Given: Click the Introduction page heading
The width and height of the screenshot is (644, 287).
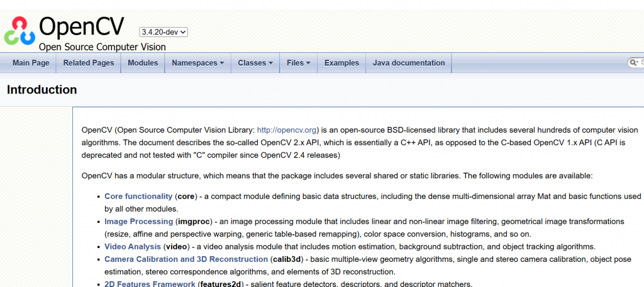Looking at the screenshot, I should click(x=42, y=90).
